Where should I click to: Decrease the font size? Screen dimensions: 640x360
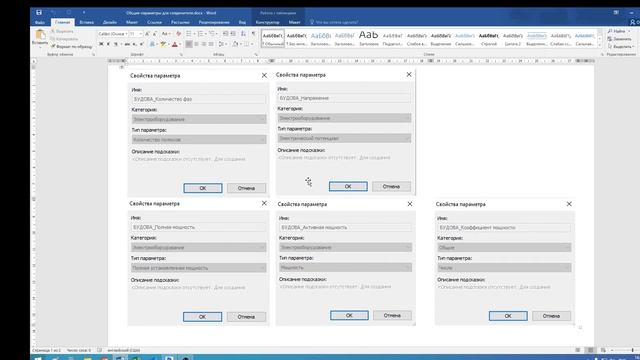click(x=154, y=34)
